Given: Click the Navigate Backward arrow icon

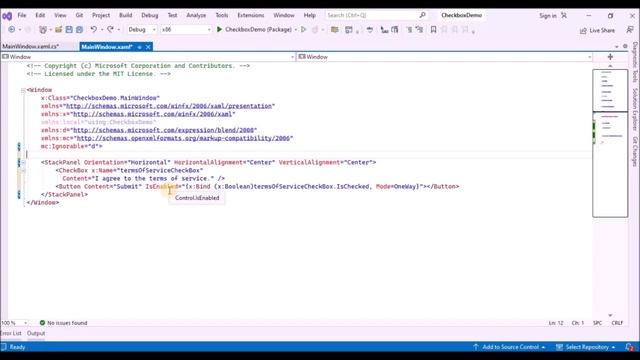Looking at the screenshot, I should point(12,30).
